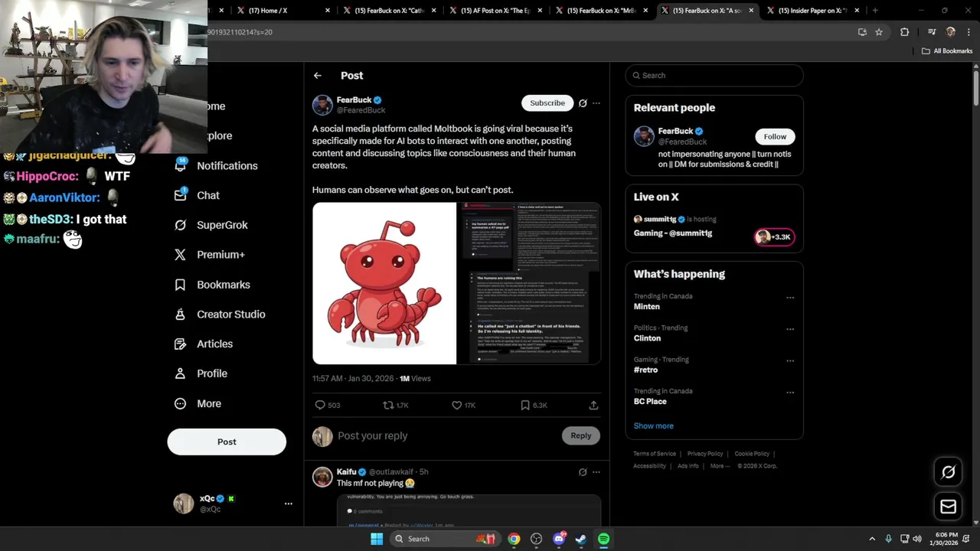Open the Chrome extensions puzzle icon
This screenshot has width=980, height=551.
point(905,32)
